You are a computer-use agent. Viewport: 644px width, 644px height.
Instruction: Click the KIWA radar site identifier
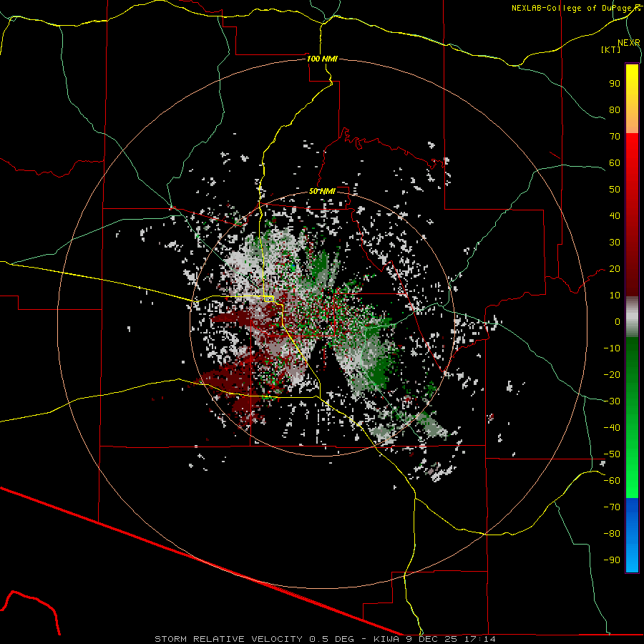(386, 639)
